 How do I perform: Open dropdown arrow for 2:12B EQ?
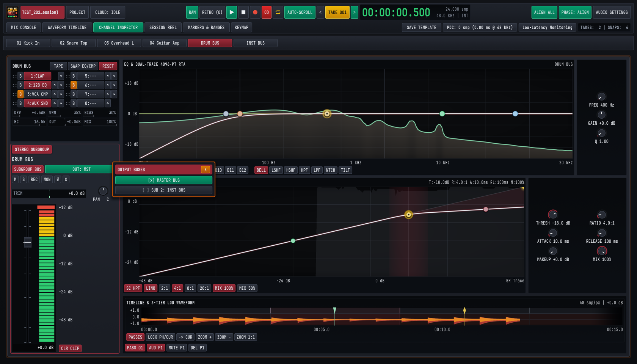61,85
